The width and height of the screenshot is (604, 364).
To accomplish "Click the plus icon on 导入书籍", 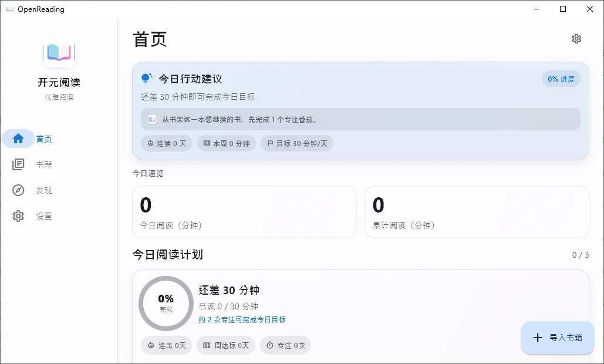I will [537, 338].
